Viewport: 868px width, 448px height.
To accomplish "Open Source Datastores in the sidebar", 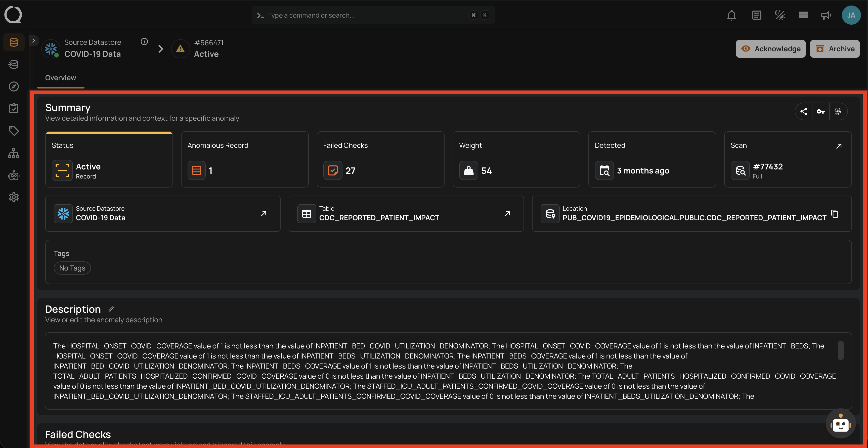I will [14, 42].
